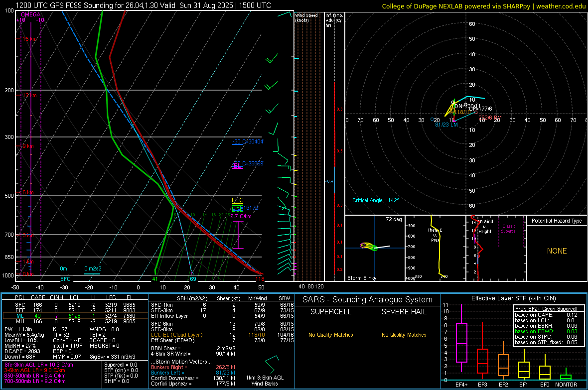
Task: Click the '0 m2s2' label near SFC
Action: point(93,268)
